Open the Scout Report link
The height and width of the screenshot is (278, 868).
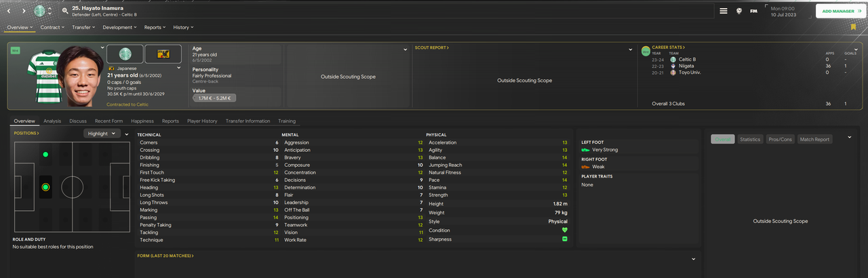click(x=432, y=47)
